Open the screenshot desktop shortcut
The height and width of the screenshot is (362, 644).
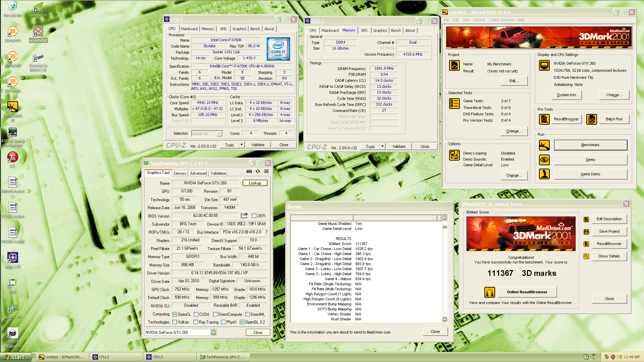[38, 31]
